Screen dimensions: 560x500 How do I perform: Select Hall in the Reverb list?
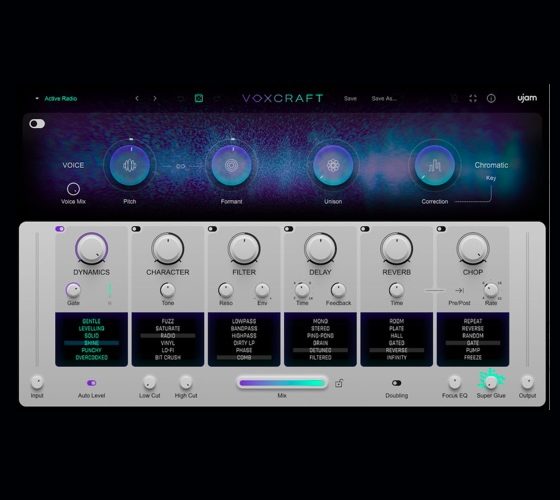[x=396, y=335]
